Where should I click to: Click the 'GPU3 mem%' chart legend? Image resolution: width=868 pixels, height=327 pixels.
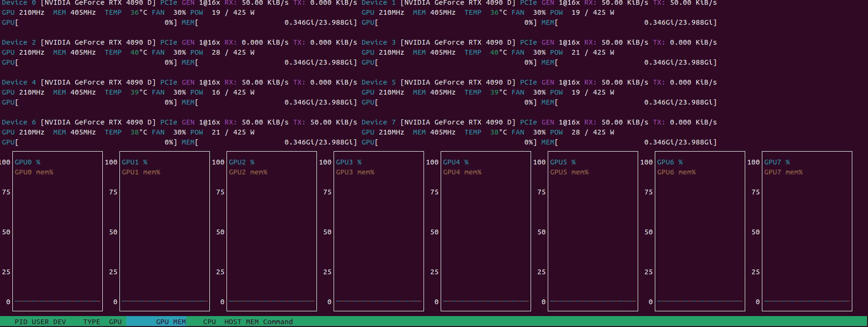tap(355, 172)
